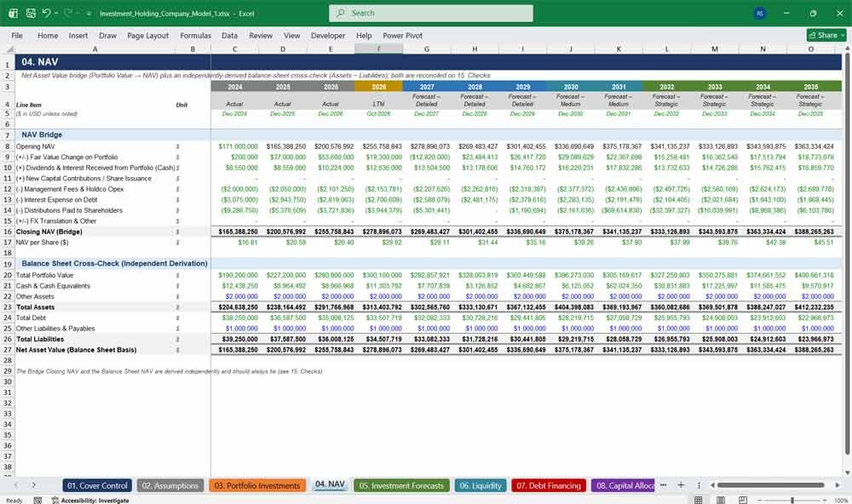Switch to Page Break Preview view
The height and width of the screenshot is (504, 852).
tap(743, 501)
